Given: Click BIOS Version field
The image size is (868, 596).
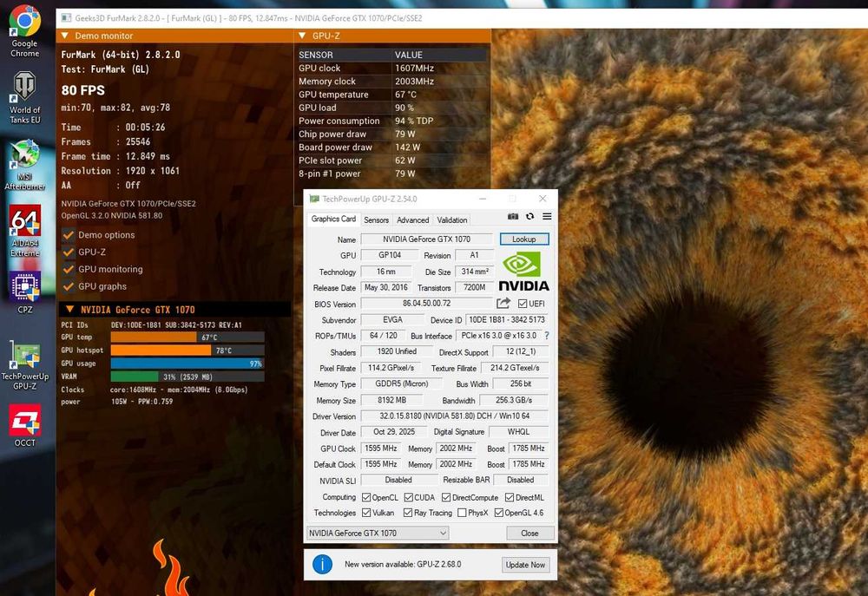Looking at the screenshot, I should [x=426, y=304].
